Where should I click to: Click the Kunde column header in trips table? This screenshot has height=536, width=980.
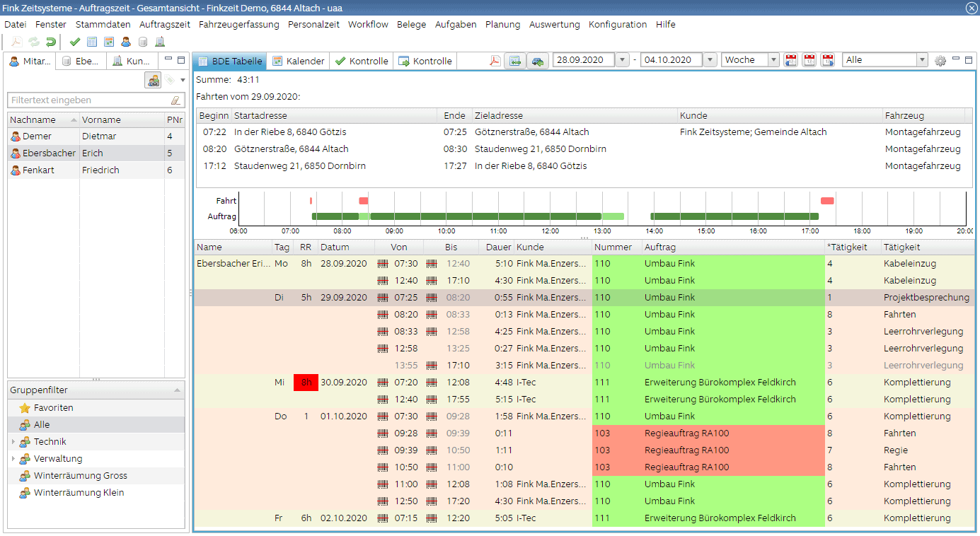click(779, 115)
